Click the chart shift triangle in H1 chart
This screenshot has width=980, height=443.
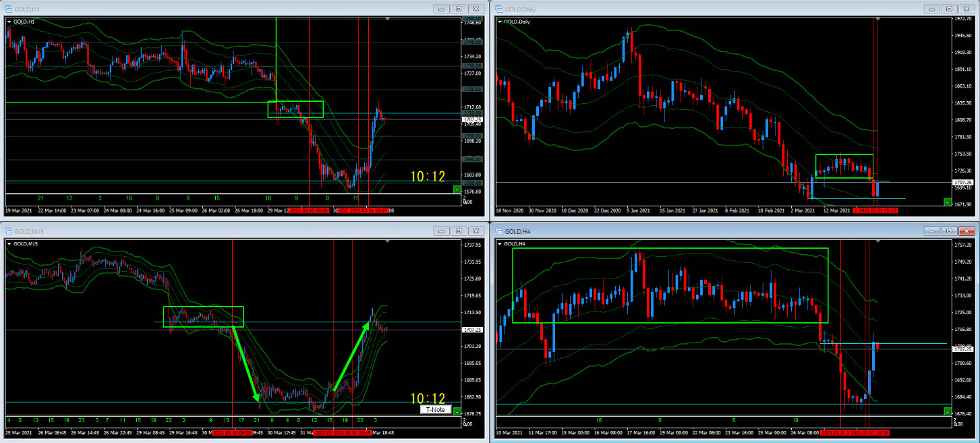tap(386, 20)
